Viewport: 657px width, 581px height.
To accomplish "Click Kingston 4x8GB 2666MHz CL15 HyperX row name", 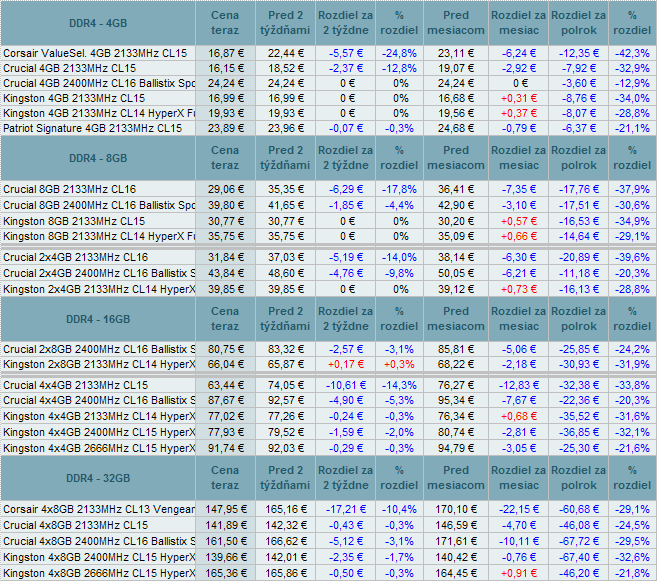I will click(99, 573).
